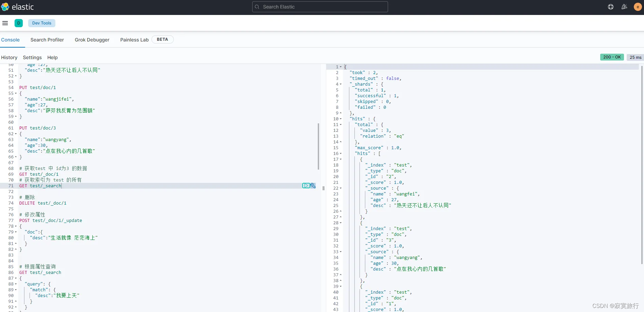Click the "skipped" : 0 response line
644x312 pixels.
373,102
